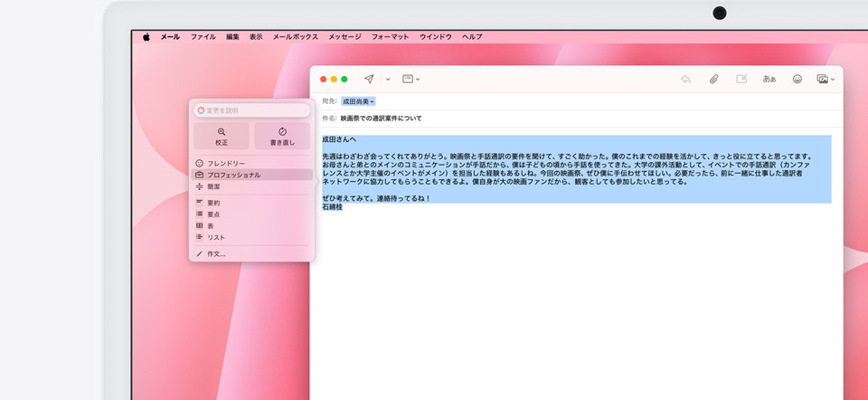Viewport: 868px width, 400px height.
Task: Open the header fields layout dropdown
Action: pyautogui.click(x=410, y=80)
